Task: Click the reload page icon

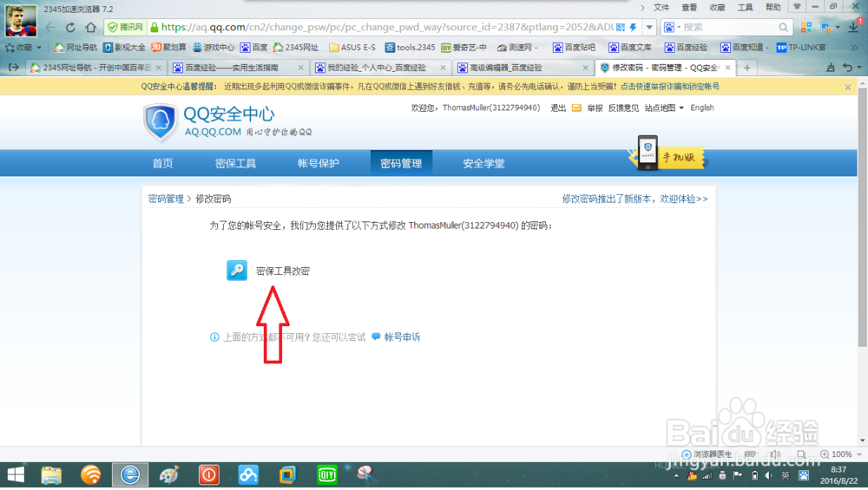Action: pyautogui.click(x=70, y=27)
